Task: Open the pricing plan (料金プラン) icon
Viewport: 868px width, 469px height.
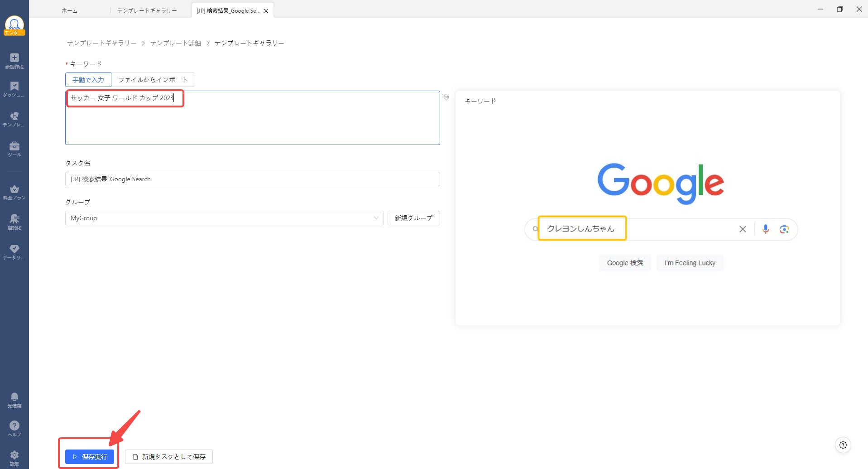Action: (14, 192)
